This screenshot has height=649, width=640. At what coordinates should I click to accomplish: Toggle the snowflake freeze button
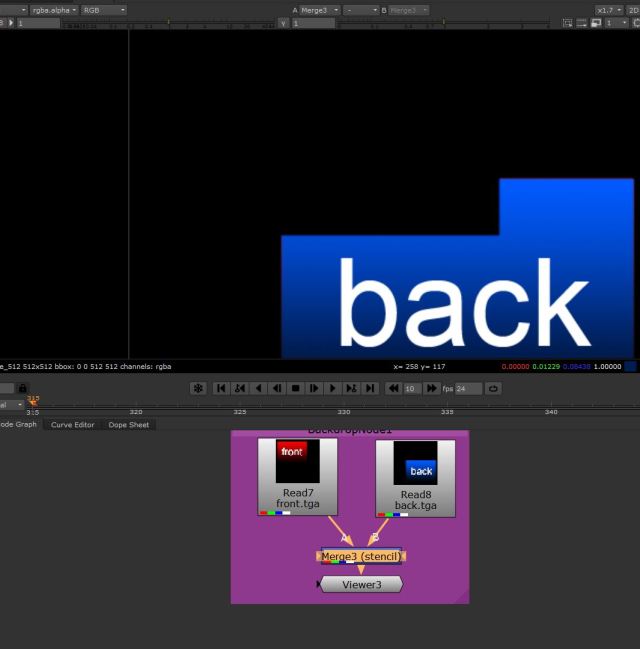[198, 388]
